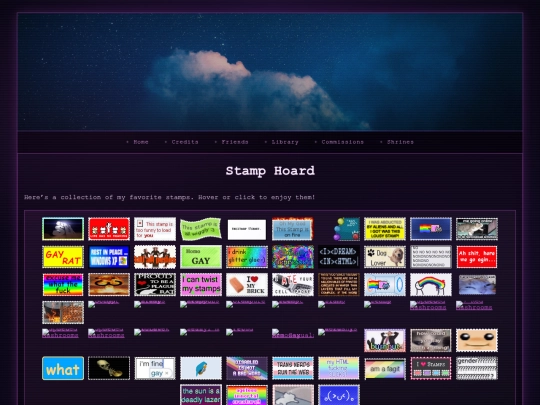540x405 pixels.
Task: Click the 'I hate your cell phone' stamp
Action: tap(293, 285)
